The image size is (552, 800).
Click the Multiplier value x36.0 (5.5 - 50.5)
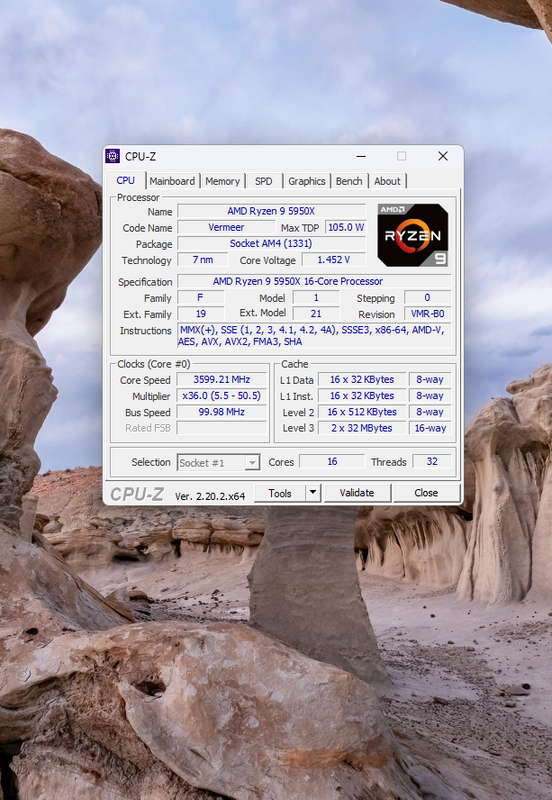(x=222, y=396)
